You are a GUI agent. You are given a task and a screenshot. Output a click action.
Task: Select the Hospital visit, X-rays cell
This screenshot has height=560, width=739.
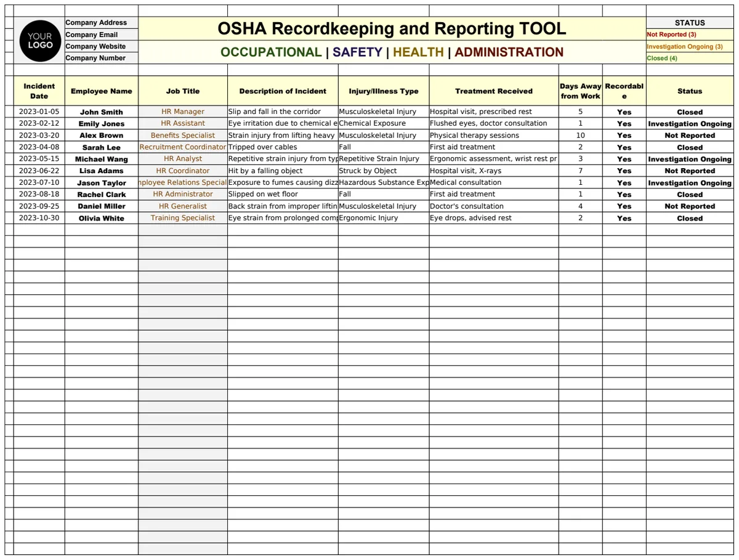click(494, 171)
